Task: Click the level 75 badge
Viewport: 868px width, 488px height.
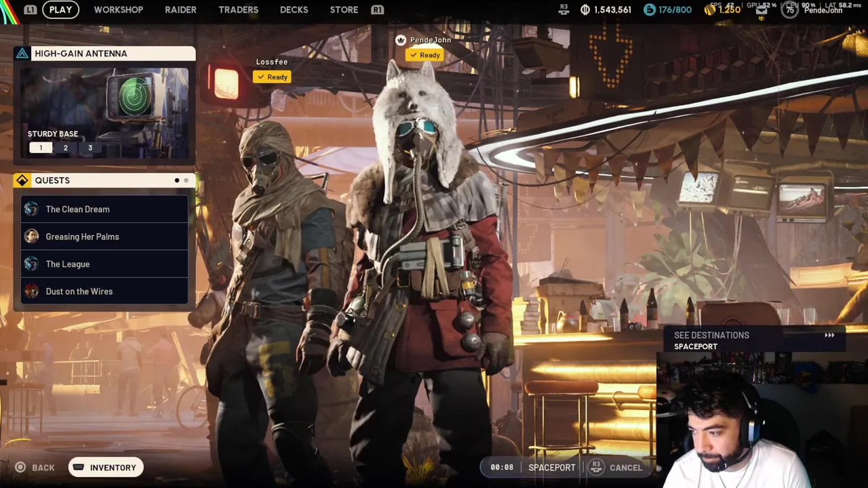Action: click(790, 10)
